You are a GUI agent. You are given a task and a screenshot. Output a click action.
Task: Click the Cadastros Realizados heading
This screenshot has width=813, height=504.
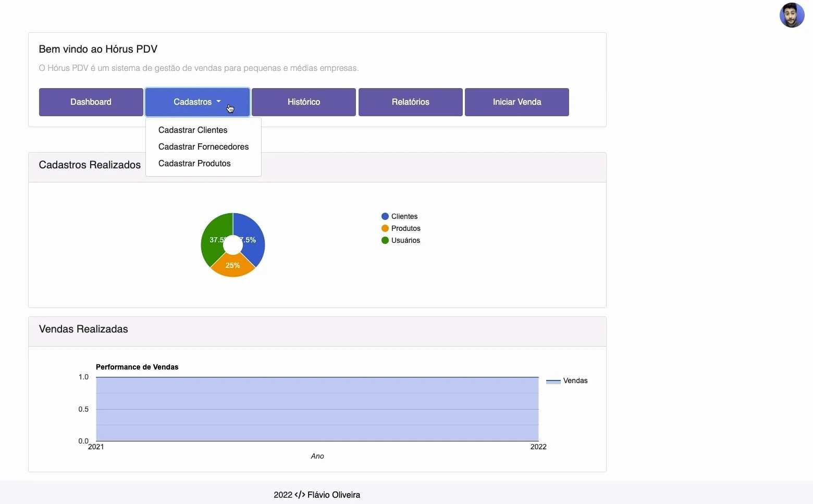[x=90, y=165]
